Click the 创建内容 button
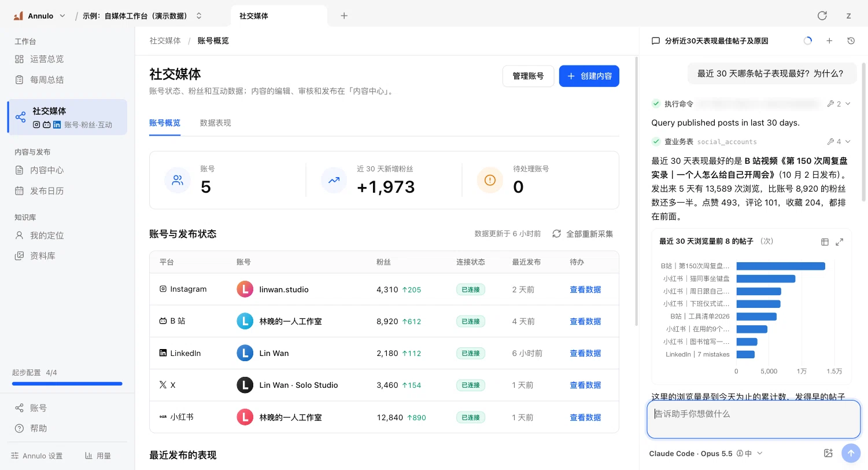This screenshot has height=470, width=868. click(x=589, y=76)
